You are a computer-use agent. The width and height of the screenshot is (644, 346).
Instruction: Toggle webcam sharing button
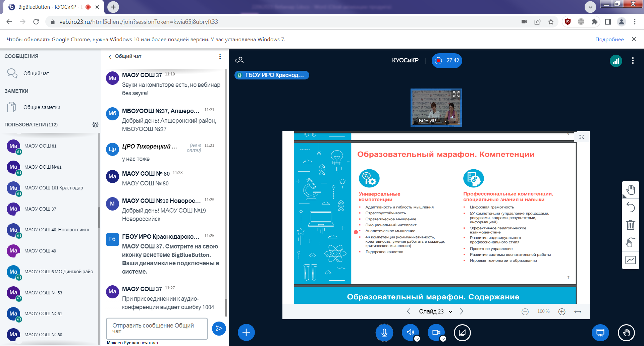coord(436,332)
